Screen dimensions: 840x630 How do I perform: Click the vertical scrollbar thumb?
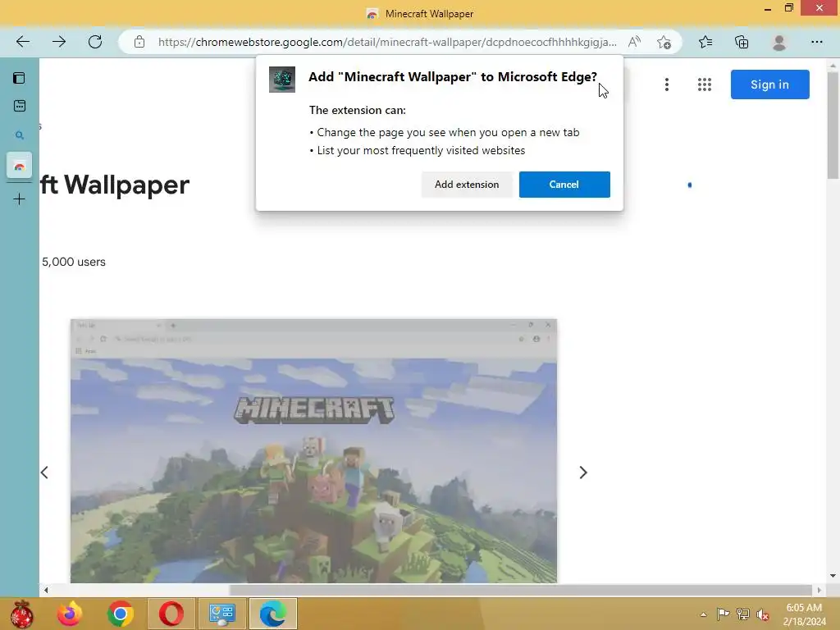coord(833,126)
